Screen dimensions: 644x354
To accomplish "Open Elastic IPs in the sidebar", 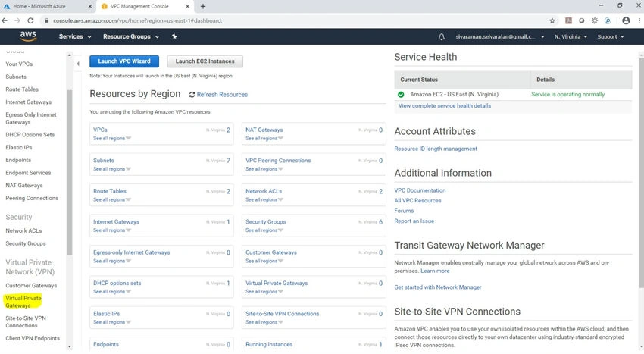I will (x=18, y=147).
